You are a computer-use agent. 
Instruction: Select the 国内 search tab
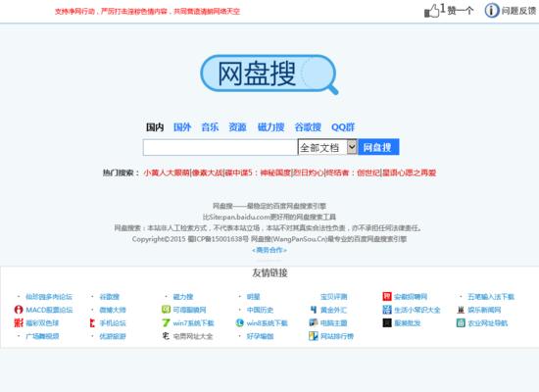point(155,127)
